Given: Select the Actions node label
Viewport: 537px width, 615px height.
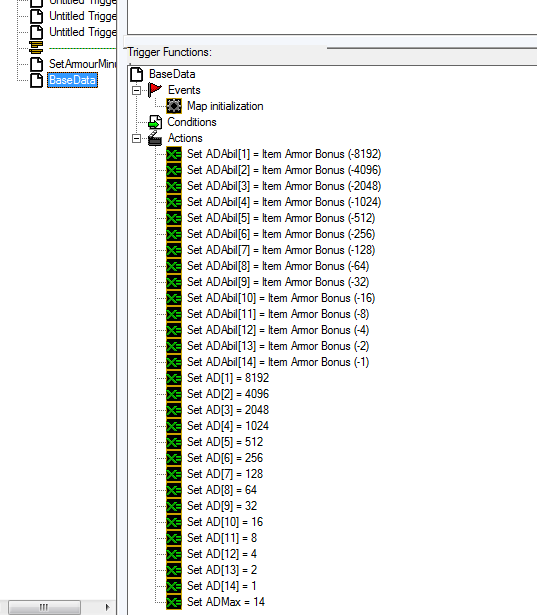Looking at the screenshot, I should pyautogui.click(x=185, y=138).
